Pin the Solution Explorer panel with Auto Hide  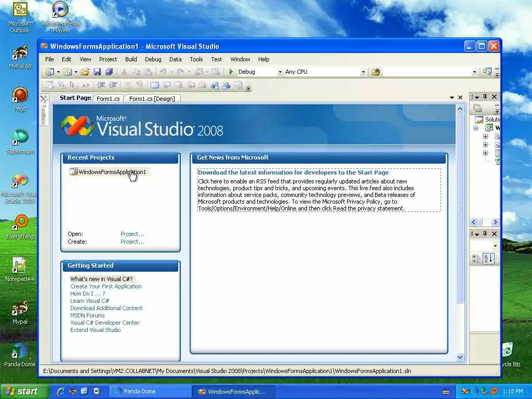485,97
